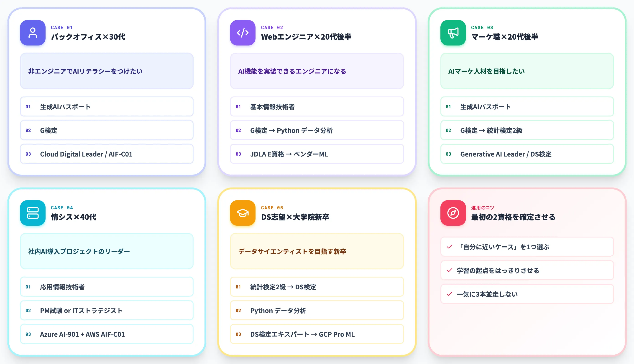Click the CASE 01 label
634x364 pixels.
pyautogui.click(x=62, y=28)
